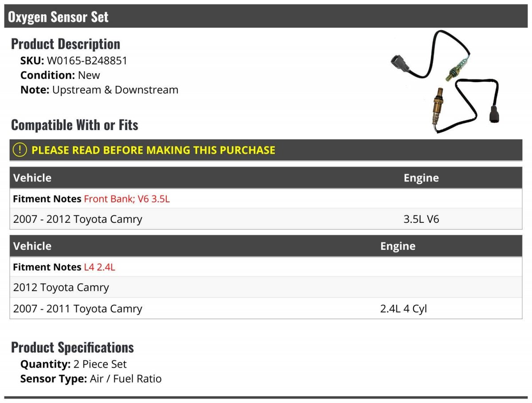Select the 2012 Toyota Camry row
This screenshot has width=532, height=403.
tap(266, 287)
